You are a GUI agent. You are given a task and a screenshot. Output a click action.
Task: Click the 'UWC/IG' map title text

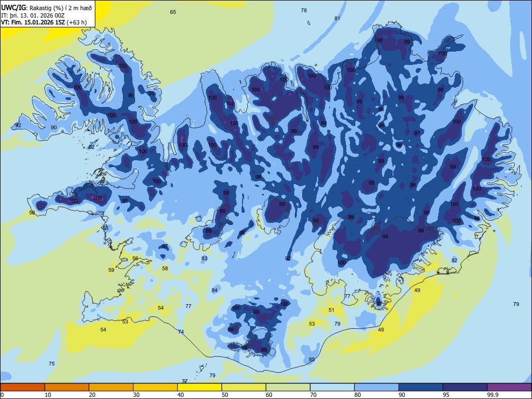13,7
